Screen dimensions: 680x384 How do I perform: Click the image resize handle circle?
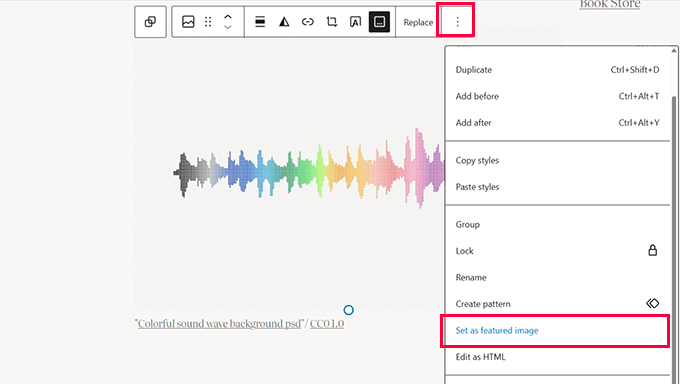[348, 310]
